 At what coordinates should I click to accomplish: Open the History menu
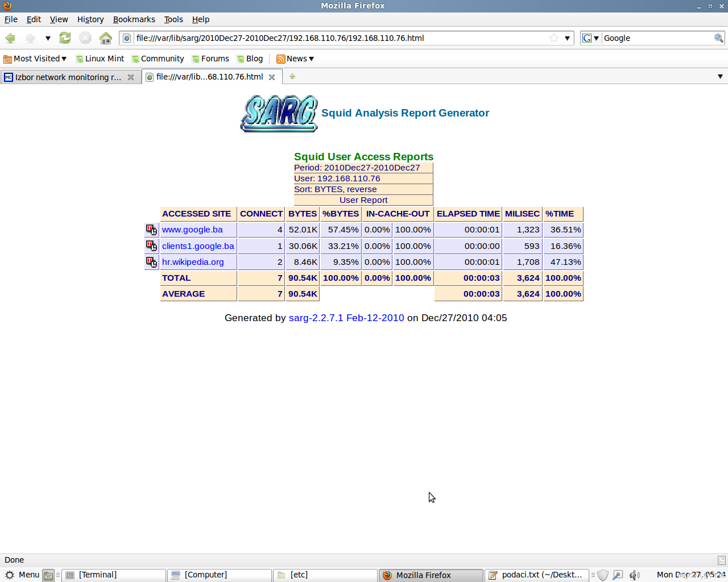tap(90, 19)
